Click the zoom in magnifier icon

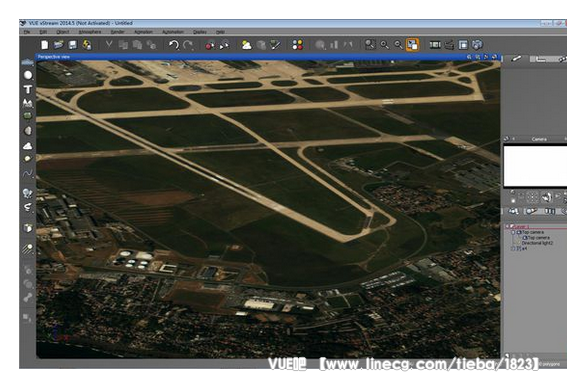point(384,45)
